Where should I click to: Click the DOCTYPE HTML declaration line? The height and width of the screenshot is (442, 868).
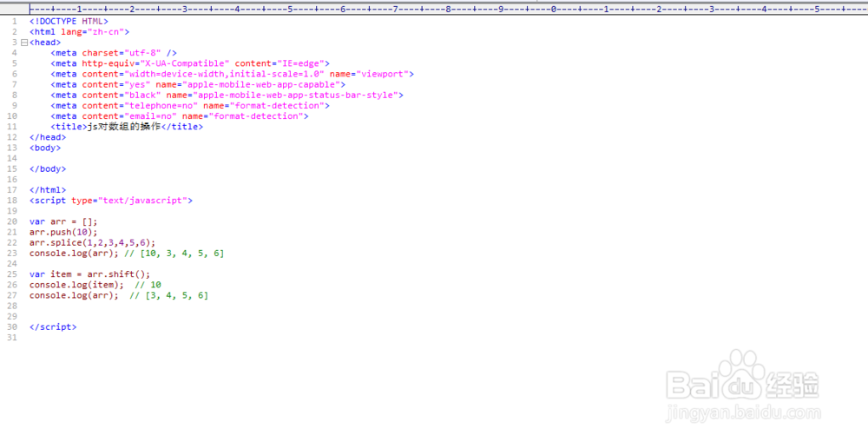69,22
